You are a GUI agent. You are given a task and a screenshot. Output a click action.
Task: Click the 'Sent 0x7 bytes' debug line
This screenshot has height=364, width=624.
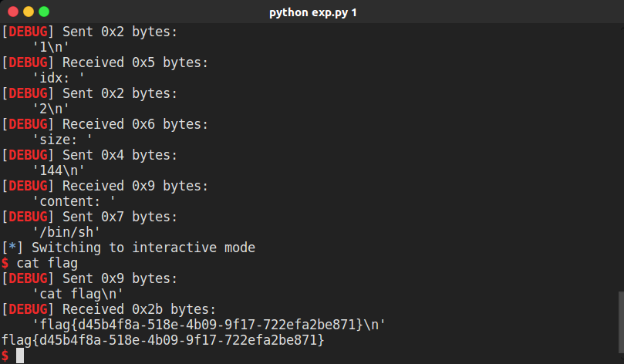coord(89,217)
